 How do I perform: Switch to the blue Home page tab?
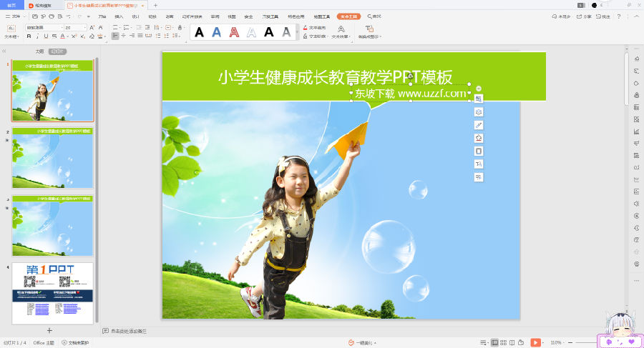tap(12, 5)
